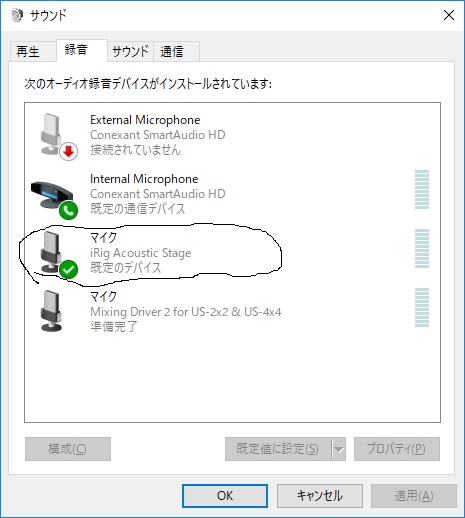
Task: Click the プロパティ(P) button
Action: tap(397, 449)
